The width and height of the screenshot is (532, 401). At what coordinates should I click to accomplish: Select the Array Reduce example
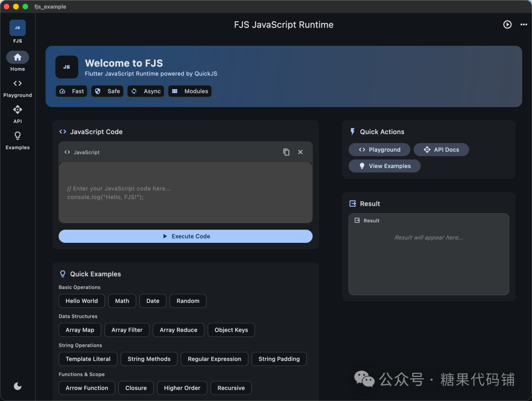click(178, 330)
